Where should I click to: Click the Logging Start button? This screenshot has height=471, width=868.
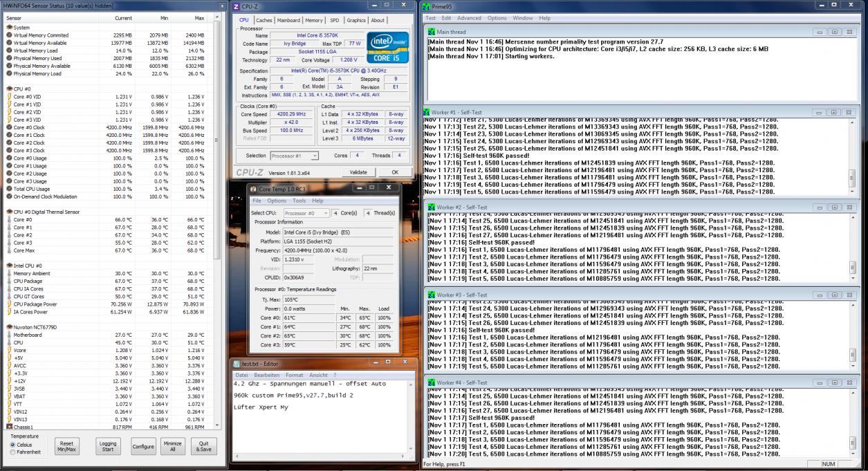[108, 447]
